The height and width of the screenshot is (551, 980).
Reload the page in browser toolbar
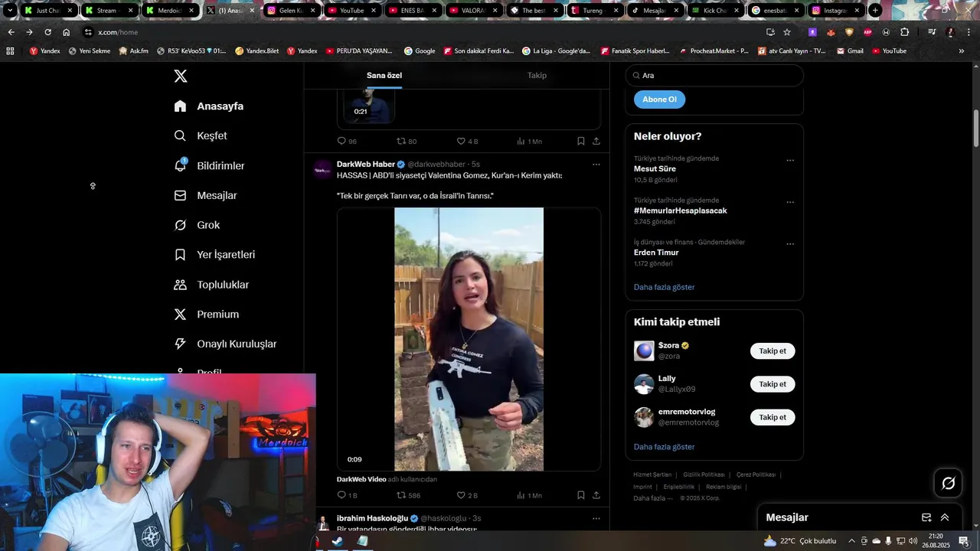coord(47,32)
